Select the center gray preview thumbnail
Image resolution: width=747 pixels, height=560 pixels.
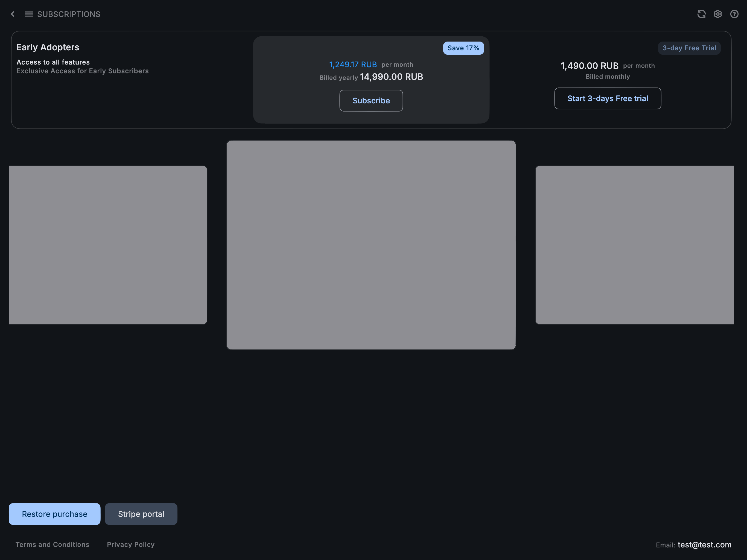[x=371, y=245]
